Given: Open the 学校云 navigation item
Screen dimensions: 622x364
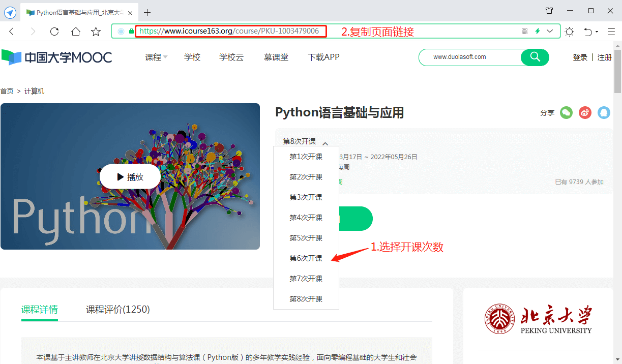Looking at the screenshot, I should coord(231,57).
